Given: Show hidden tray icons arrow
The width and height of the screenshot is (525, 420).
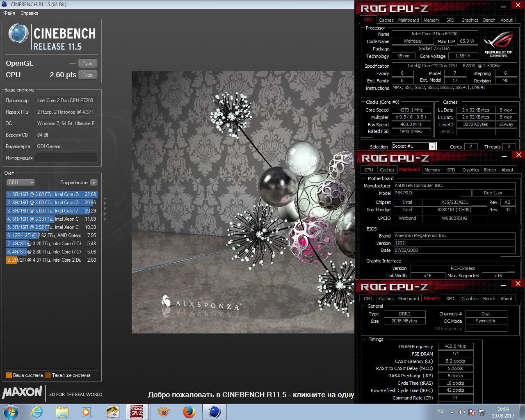Looking at the screenshot, I should click(x=452, y=412).
